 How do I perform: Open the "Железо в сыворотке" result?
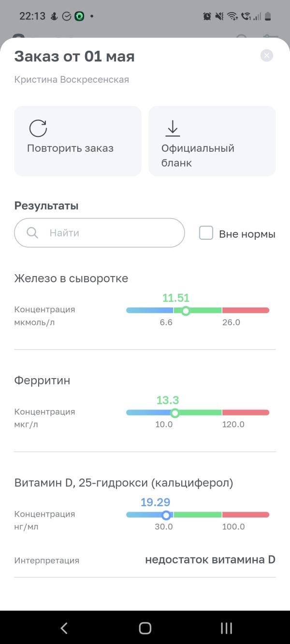[71, 278]
